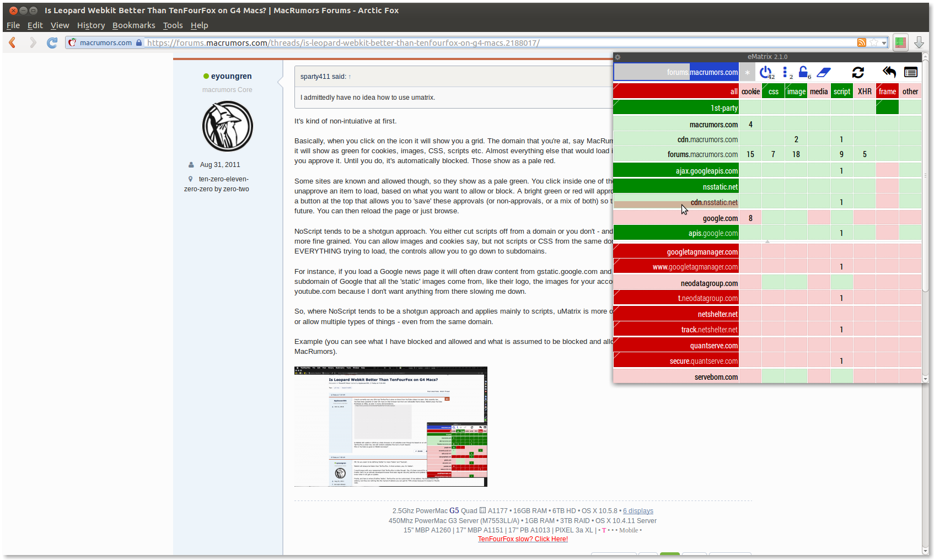Click the 'sparty411 said:' quote header
This screenshot has height=560, width=934.
[323, 77]
